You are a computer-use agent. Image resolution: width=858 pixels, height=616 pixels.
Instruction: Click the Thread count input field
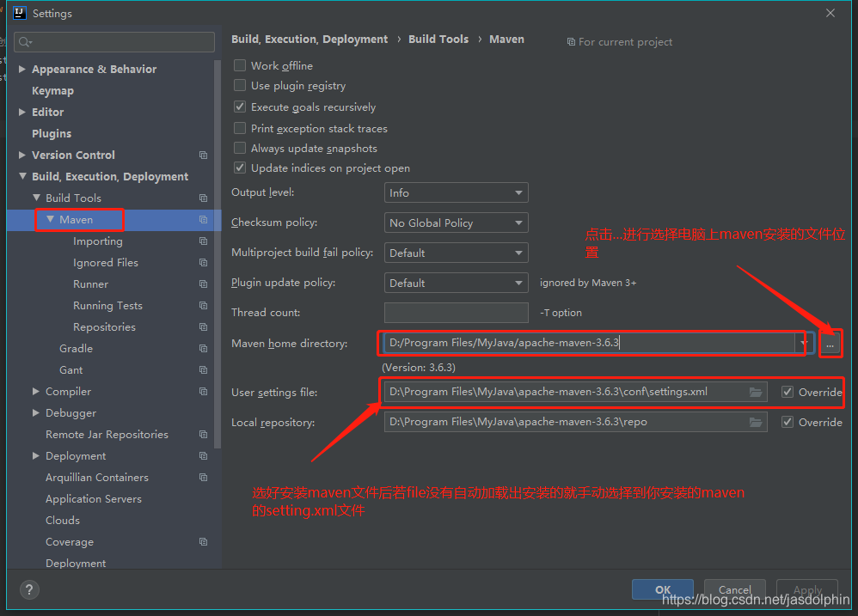tap(457, 313)
